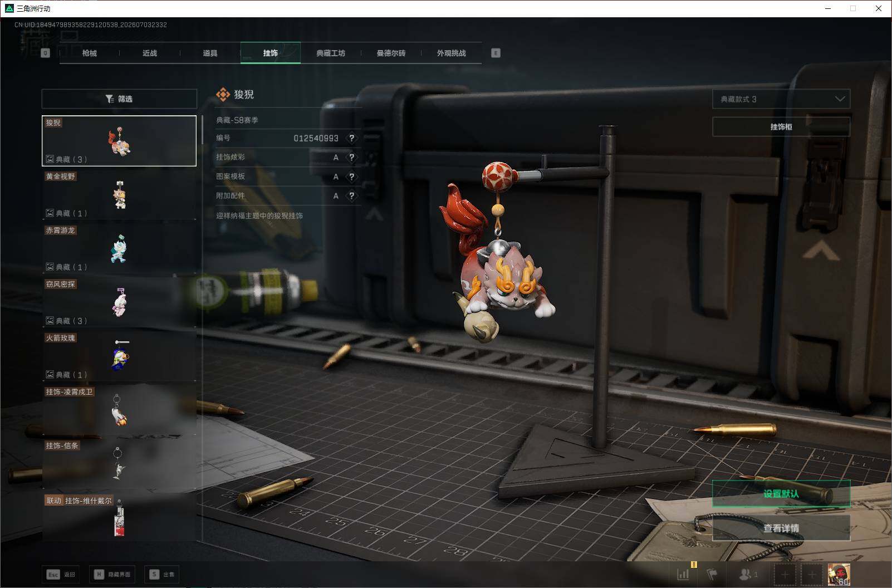
Task: Click the Q previous-tab key icon
Action: click(46, 53)
